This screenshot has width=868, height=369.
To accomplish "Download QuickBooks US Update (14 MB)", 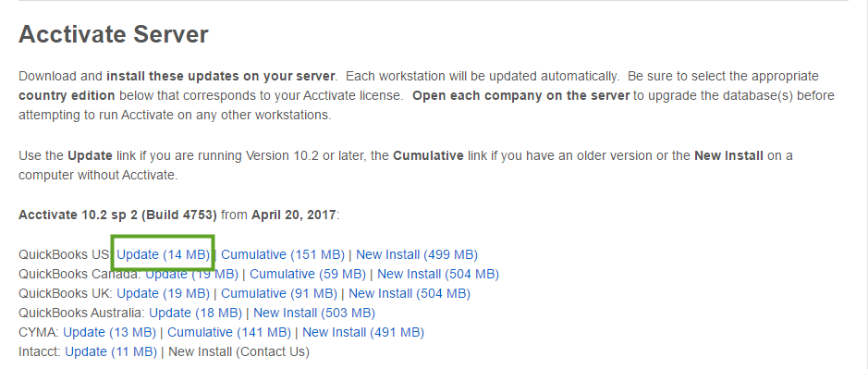I will [x=163, y=254].
